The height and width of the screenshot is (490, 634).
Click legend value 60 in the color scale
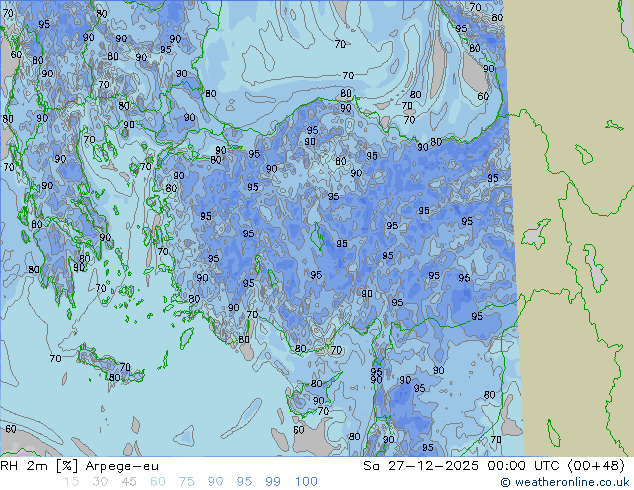click(x=158, y=482)
